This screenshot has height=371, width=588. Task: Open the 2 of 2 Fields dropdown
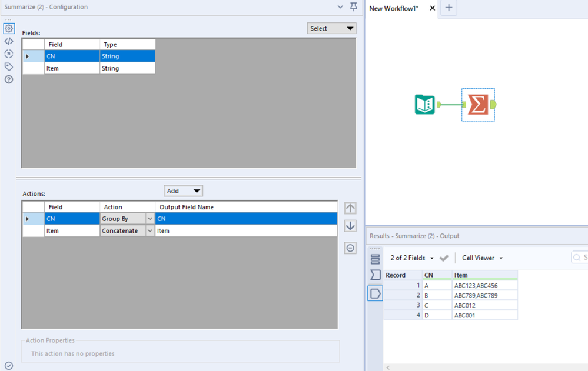pyautogui.click(x=412, y=258)
